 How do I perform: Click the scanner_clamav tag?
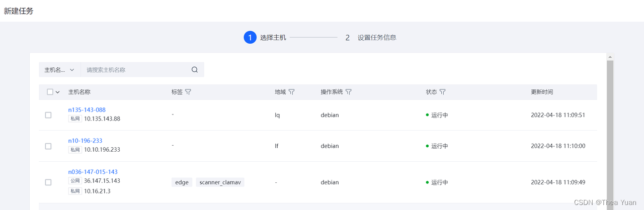[220, 182]
